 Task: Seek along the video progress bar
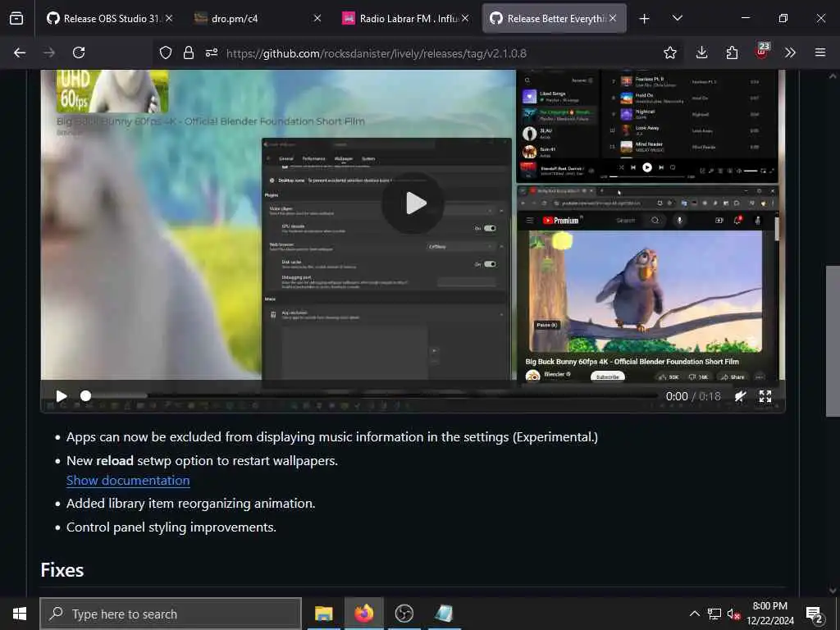tap(370, 396)
